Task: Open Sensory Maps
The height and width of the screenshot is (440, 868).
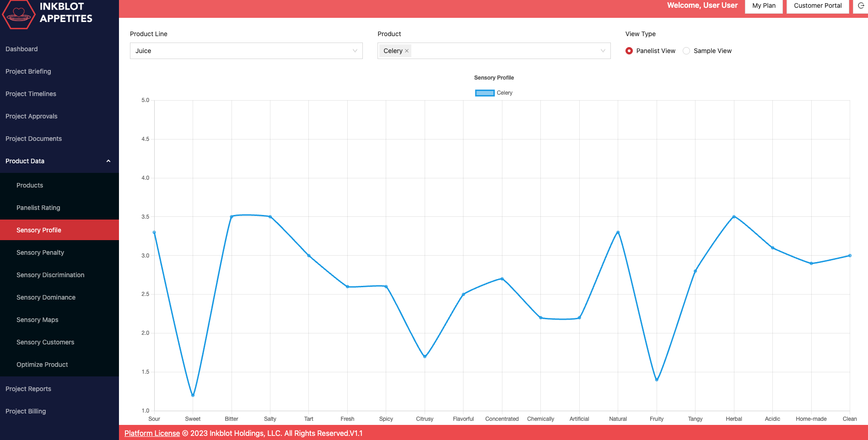Action: (37, 320)
